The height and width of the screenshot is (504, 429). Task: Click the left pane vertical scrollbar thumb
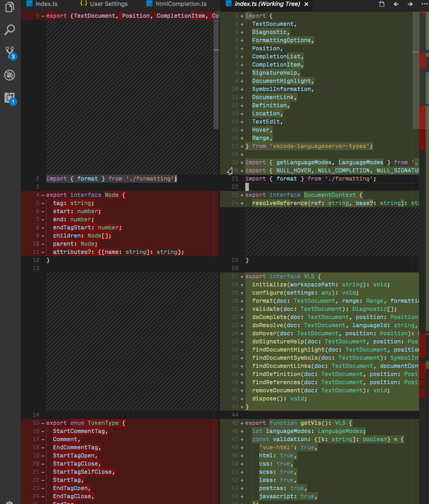point(216,71)
